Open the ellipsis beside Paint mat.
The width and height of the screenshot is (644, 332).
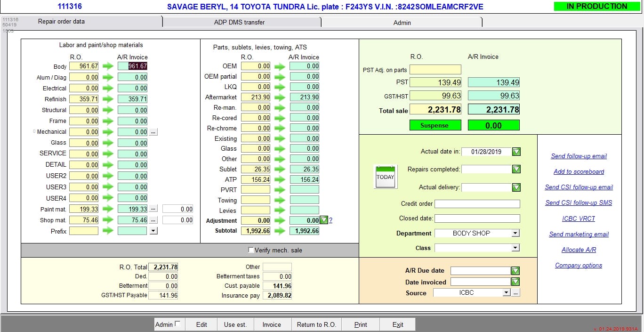coord(153,209)
